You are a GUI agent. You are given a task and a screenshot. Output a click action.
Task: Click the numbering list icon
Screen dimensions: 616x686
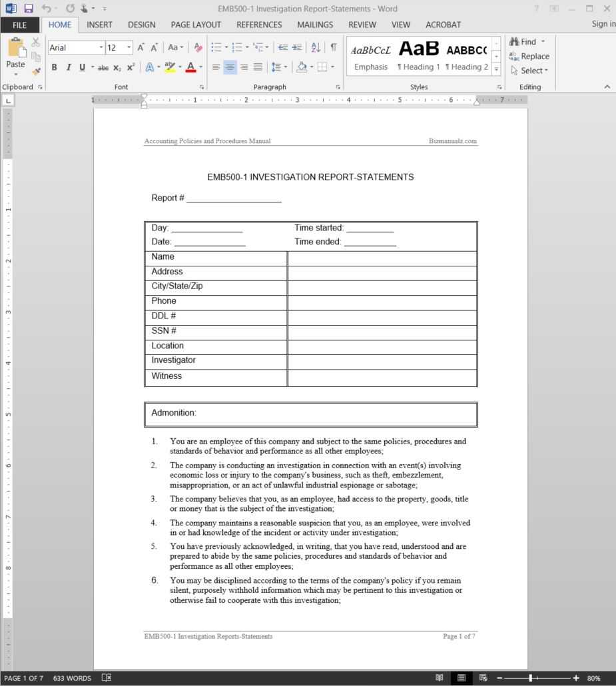[236, 47]
